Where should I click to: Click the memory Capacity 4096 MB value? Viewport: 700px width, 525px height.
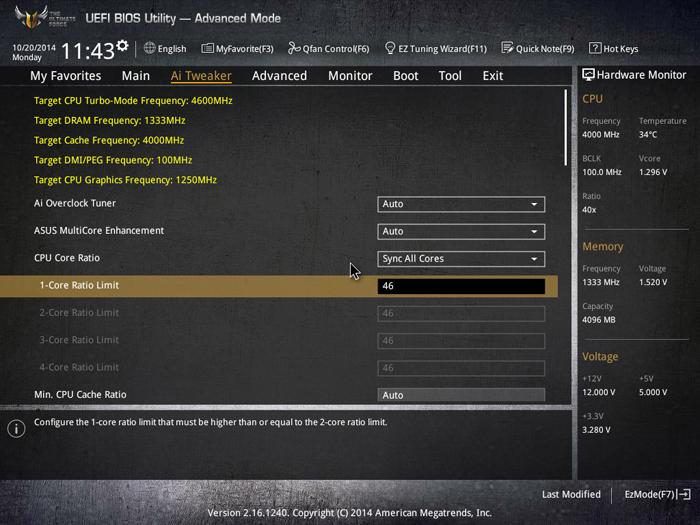click(599, 320)
